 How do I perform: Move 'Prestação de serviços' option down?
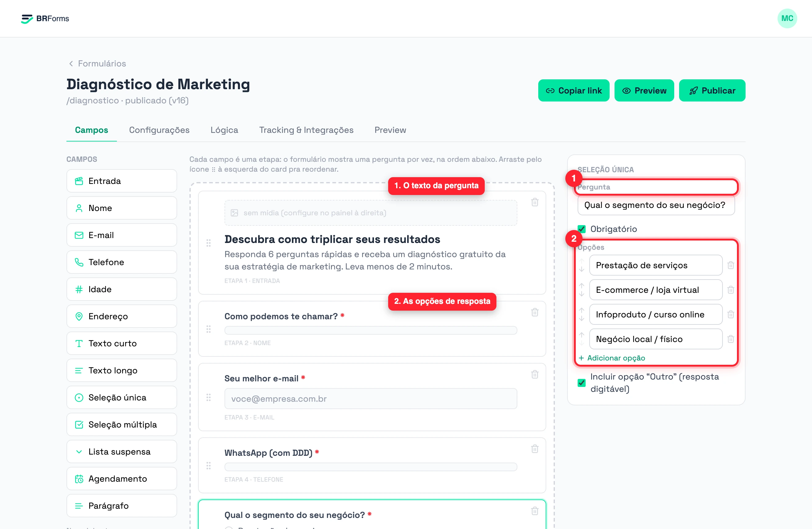click(582, 269)
